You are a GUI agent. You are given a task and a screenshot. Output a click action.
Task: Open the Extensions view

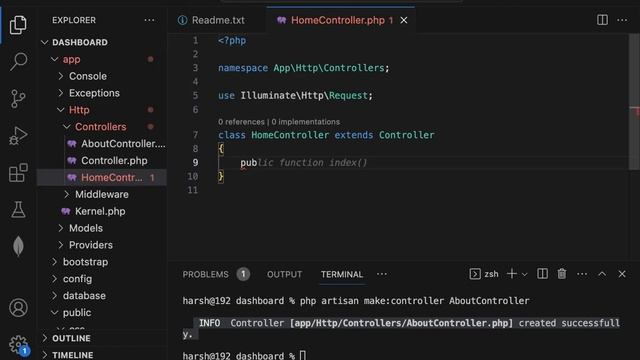click(18, 173)
